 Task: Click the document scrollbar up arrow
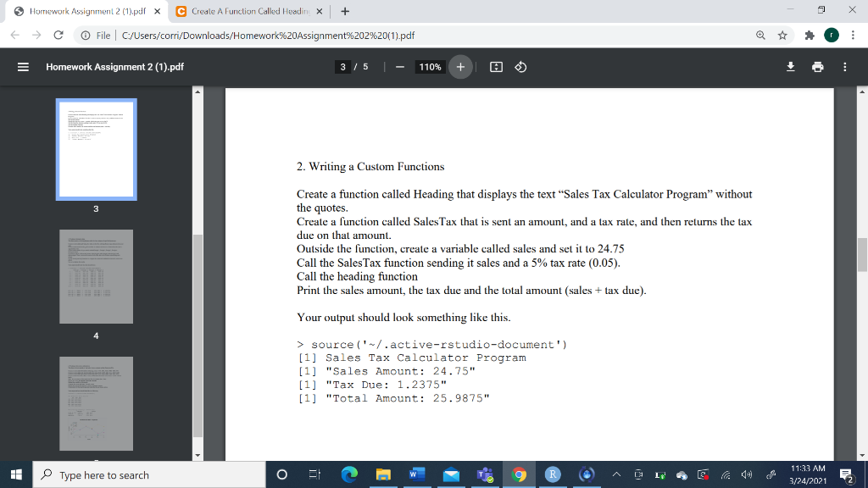click(862, 91)
